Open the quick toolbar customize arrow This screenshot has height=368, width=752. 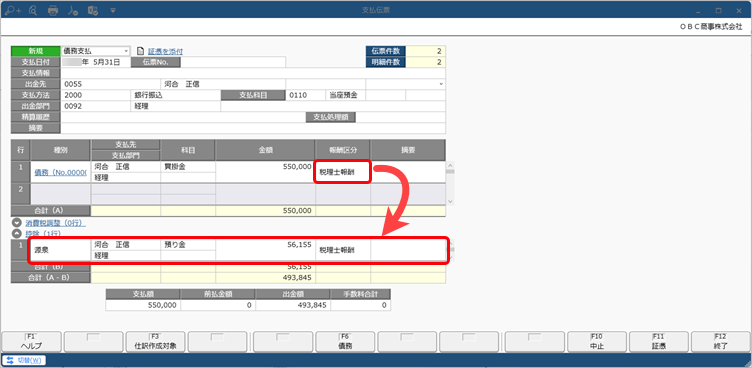(113, 10)
